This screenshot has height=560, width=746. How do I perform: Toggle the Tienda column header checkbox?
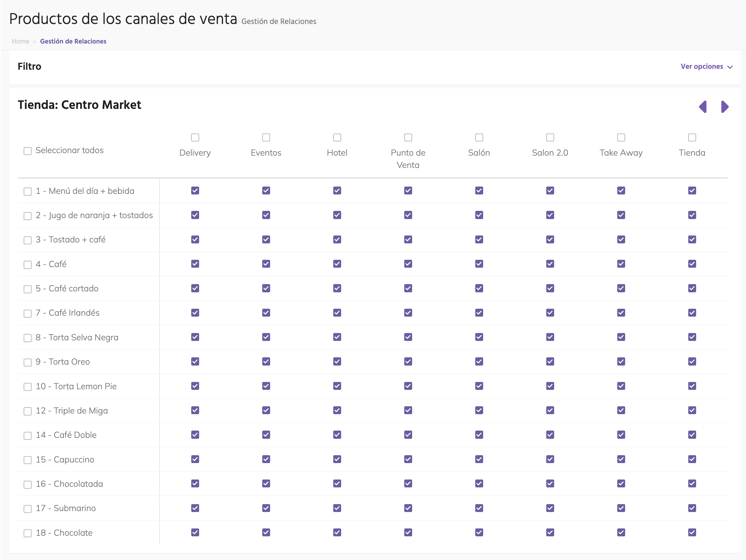point(692,137)
